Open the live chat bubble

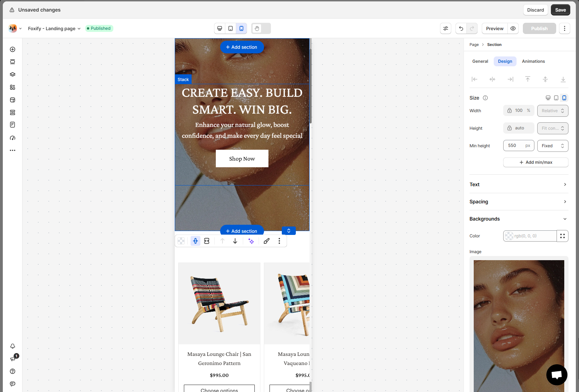(557, 375)
